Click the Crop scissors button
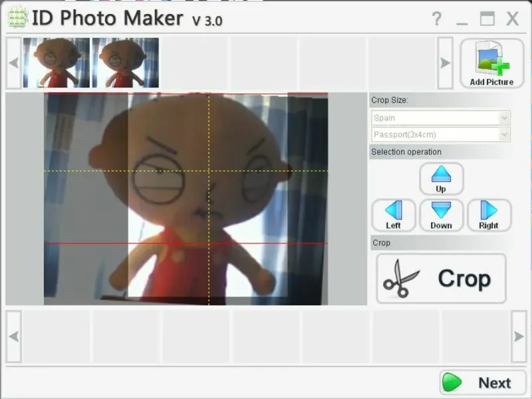Image resolution: width=532 pixels, height=399 pixels. (x=441, y=279)
